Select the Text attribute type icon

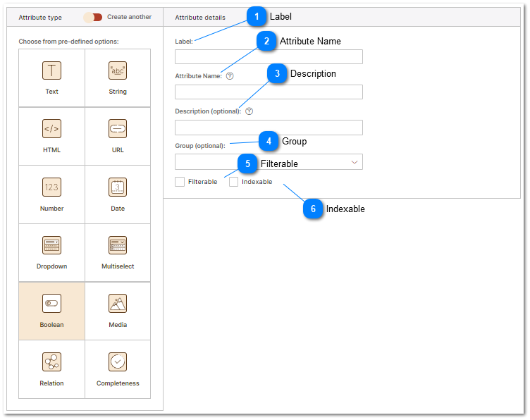coord(51,70)
